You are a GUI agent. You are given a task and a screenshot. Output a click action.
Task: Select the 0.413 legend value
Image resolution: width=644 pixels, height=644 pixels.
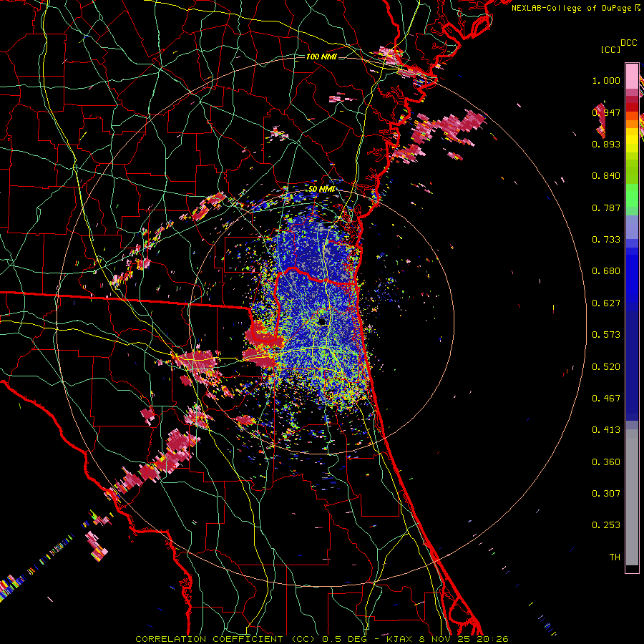606,430
